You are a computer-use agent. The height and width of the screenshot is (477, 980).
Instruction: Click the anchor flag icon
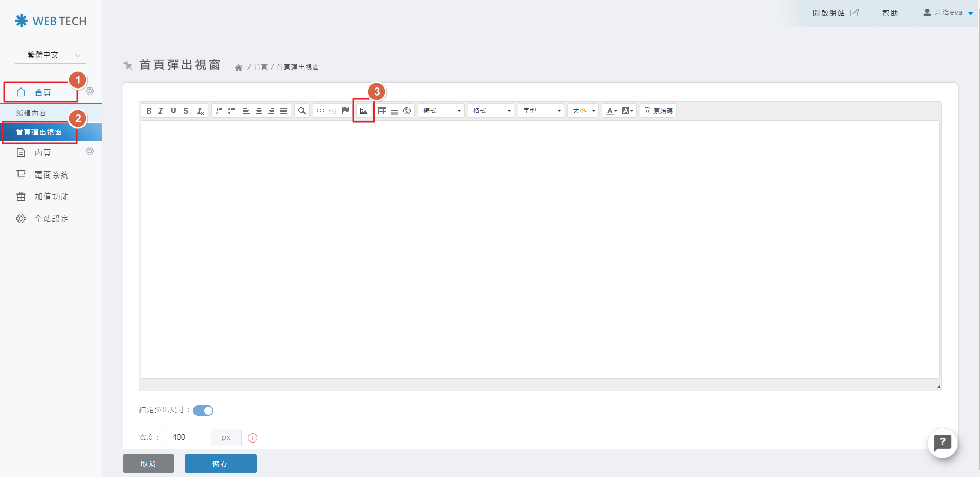346,110
